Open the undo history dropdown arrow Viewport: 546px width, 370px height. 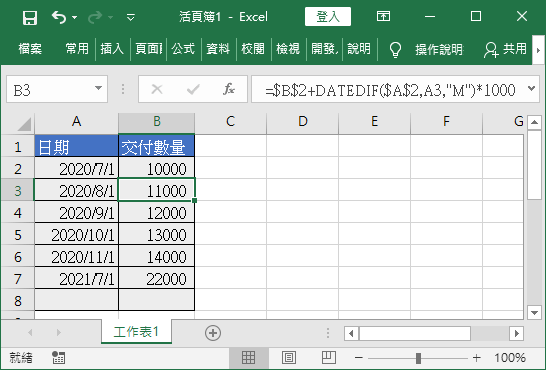click(75, 17)
